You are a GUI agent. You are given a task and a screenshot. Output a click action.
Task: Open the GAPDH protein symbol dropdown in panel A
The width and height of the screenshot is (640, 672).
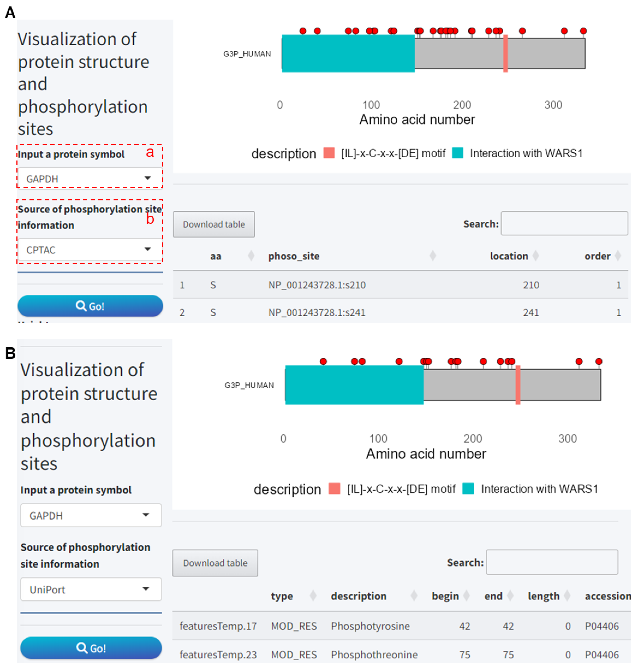click(x=90, y=179)
